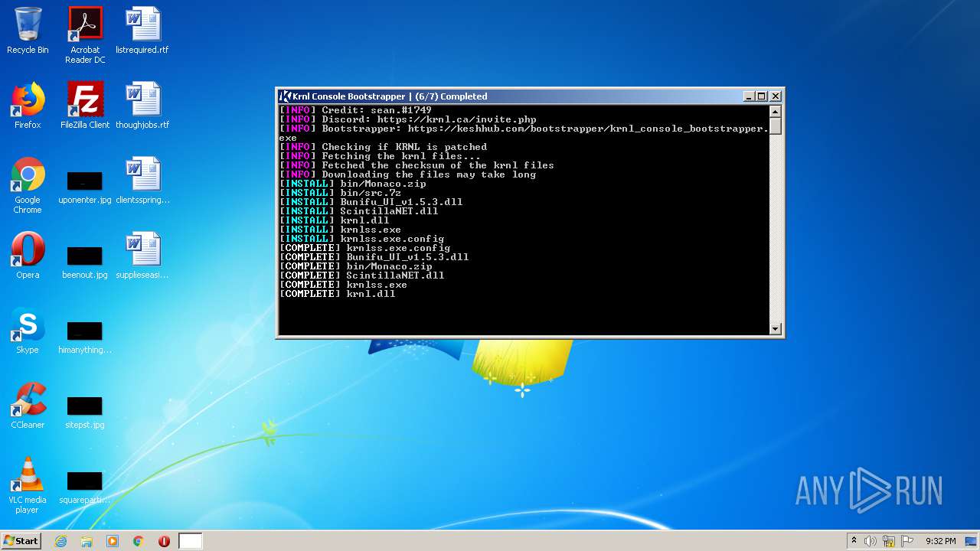Click 'Downloading the files may take long'
The width and height of the screenshot is (980, 551).
(407, 174)
